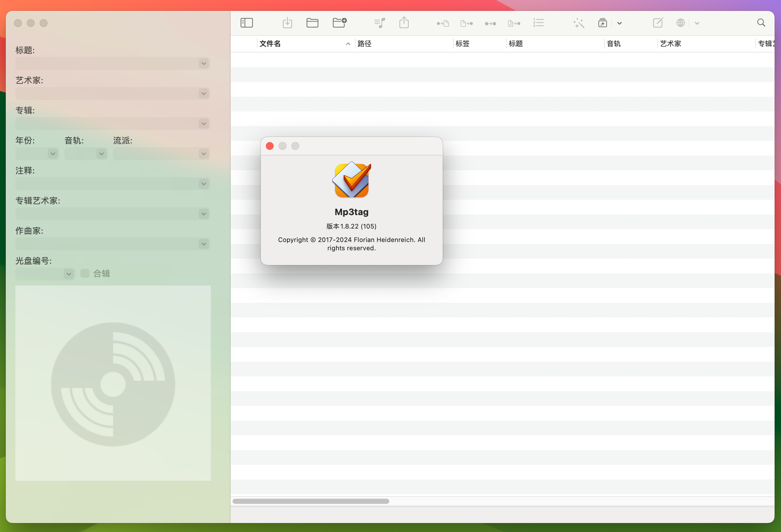Click the add folder plus icon
This screenshot has height=532, width=781.
click(x=340, y=23)
